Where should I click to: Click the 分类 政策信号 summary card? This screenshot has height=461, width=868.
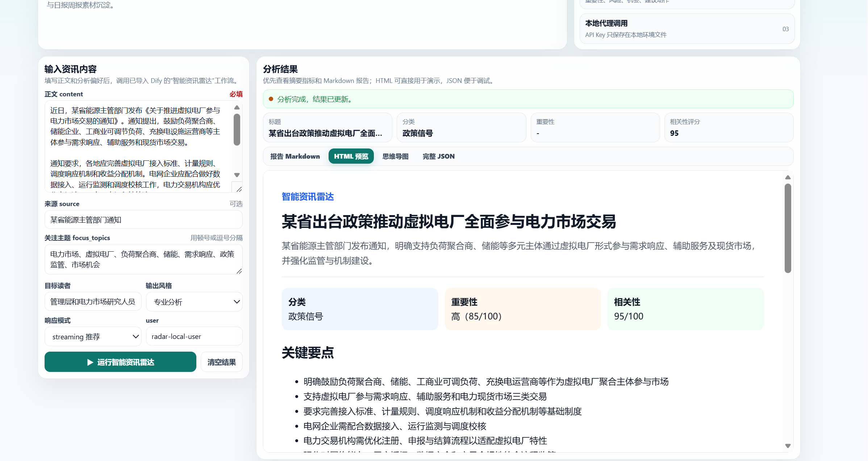(x=461, y=127)
